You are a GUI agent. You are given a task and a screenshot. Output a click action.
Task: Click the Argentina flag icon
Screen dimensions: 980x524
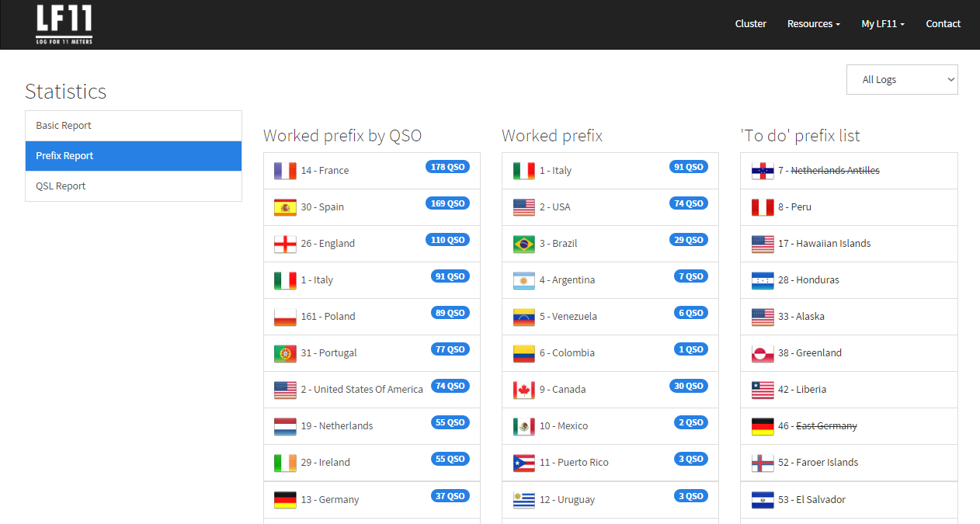tap(524, 280)
